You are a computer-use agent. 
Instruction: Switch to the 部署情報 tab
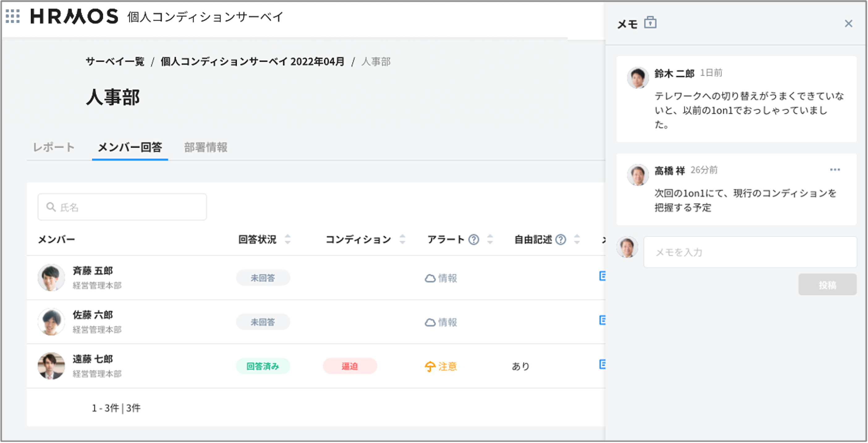coord(205,147)
